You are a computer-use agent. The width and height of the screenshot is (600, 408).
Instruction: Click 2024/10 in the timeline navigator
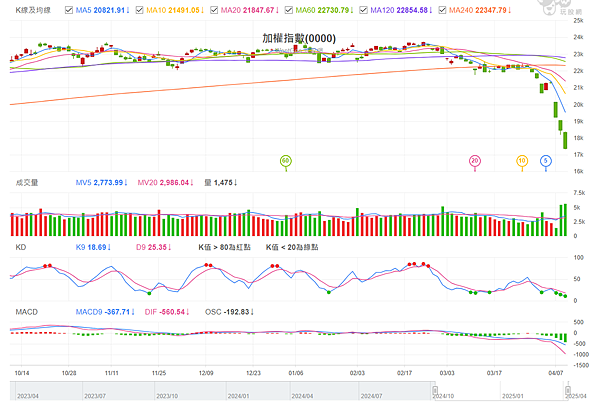click(x=444, y=396)
